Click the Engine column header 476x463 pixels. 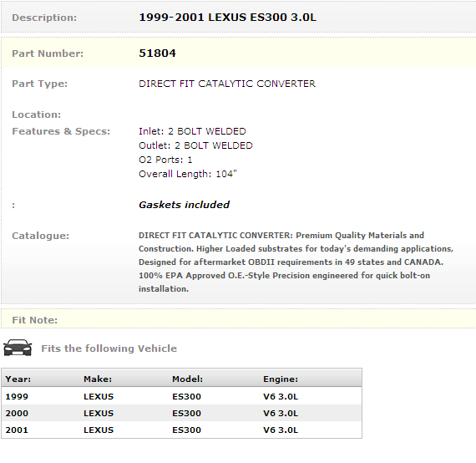(x=281, y=379)
